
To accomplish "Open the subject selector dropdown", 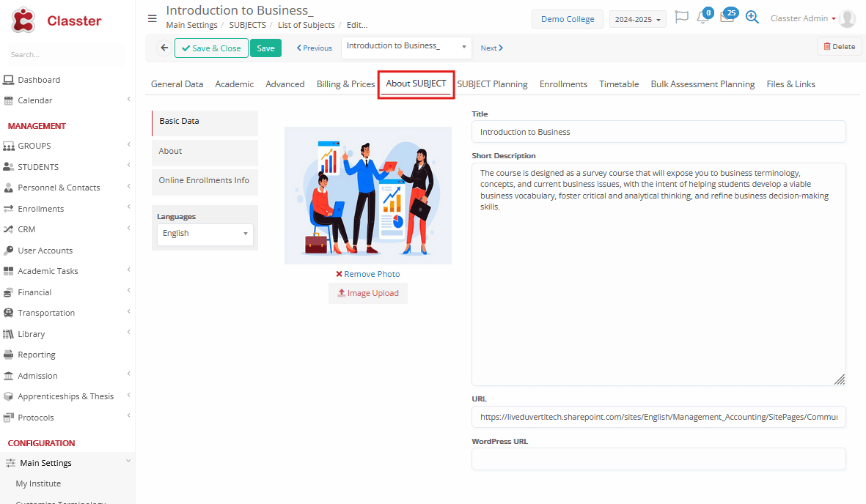I will [406, 47].
